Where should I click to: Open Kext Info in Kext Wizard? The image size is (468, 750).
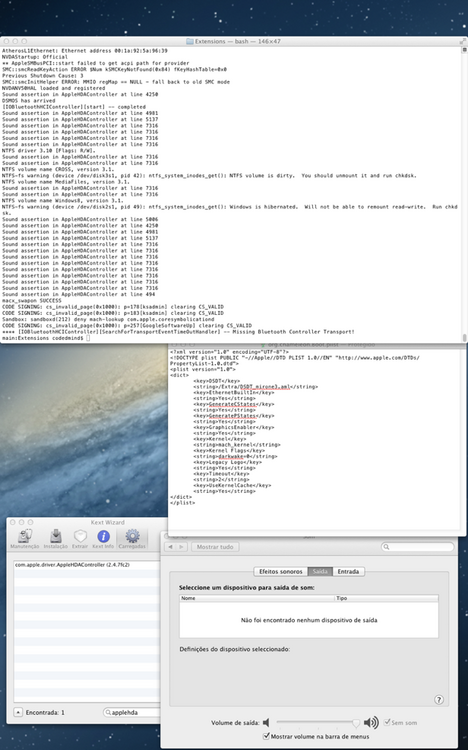[x=103, y=539]
